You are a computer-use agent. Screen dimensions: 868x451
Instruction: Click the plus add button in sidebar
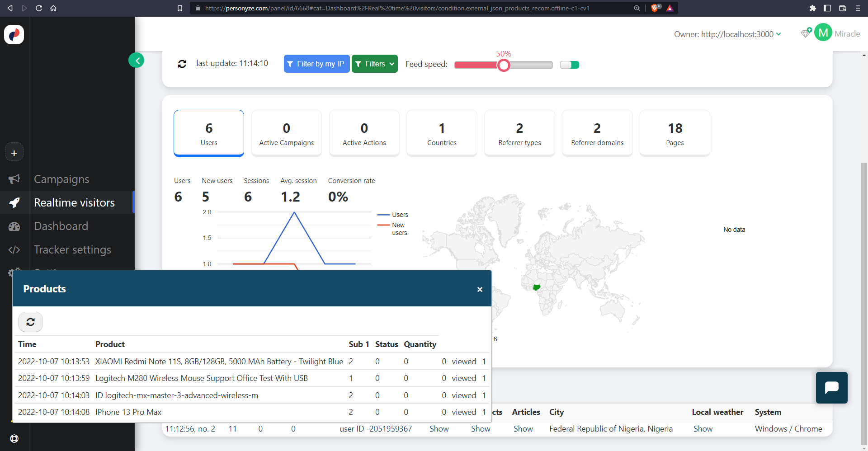(14, 153)
